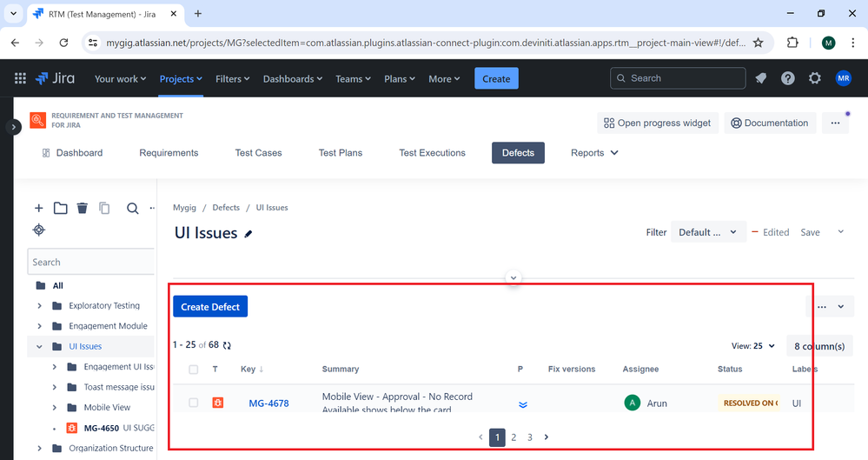
Task: Expand Mobile View folder
Action: point(54,407)
